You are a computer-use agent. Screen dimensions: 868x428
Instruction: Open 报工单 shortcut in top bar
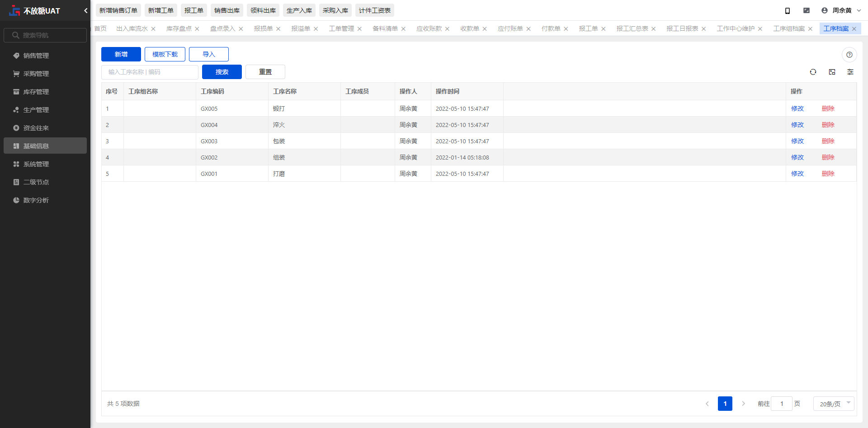[194, 10]
